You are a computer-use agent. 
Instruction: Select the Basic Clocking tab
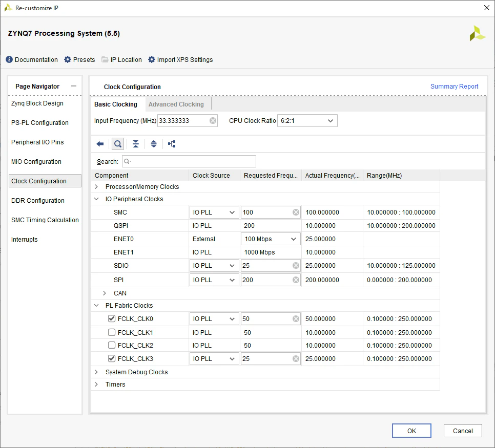pos(115,104)
